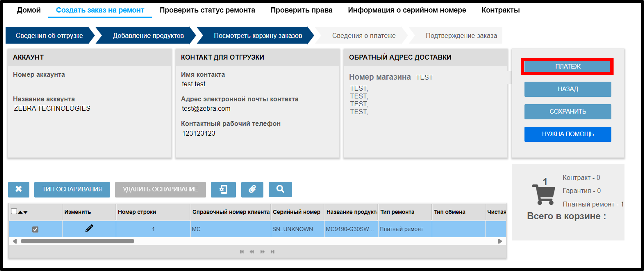Click the Серийный номер column header
Image resolution: width=644 pixels, height=271 pixels.
click(x=297, y=212)
